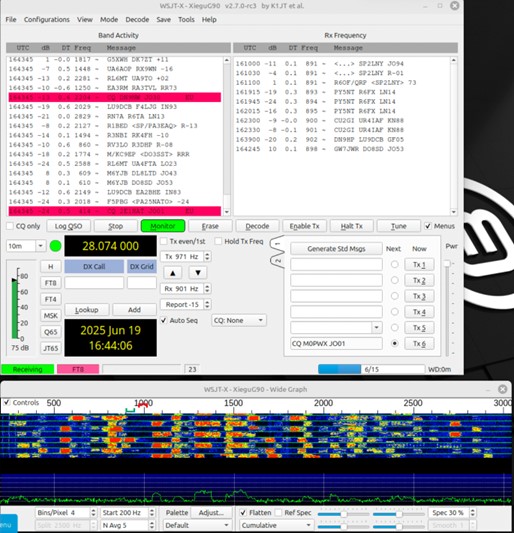Switch to Q65 mode button

click(x=51, y=332)
